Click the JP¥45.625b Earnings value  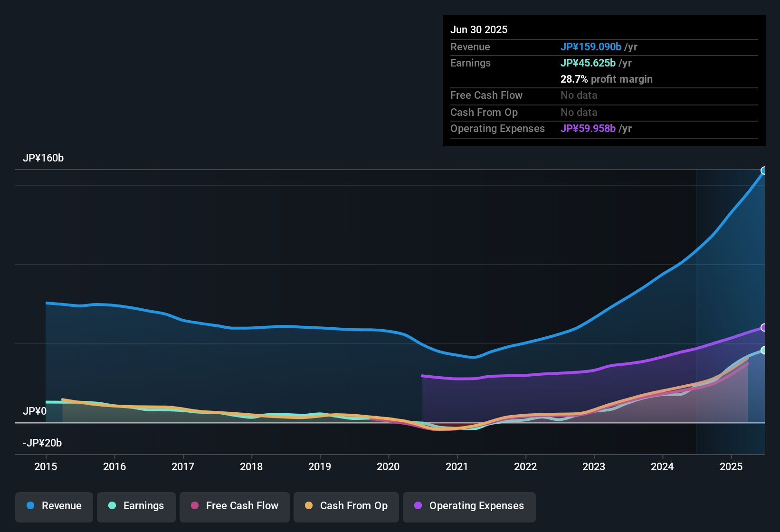pos(589,63)
